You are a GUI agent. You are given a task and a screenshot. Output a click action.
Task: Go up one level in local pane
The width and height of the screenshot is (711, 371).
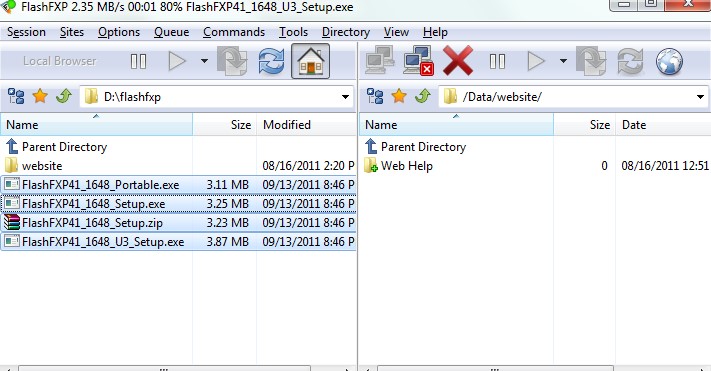[64, 96]
